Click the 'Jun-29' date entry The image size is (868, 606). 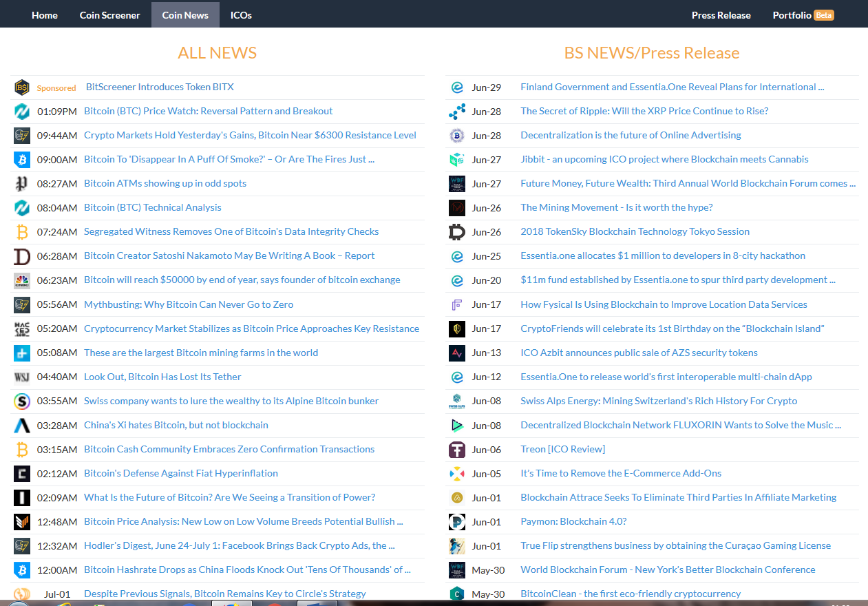click(x=487, y=87)
